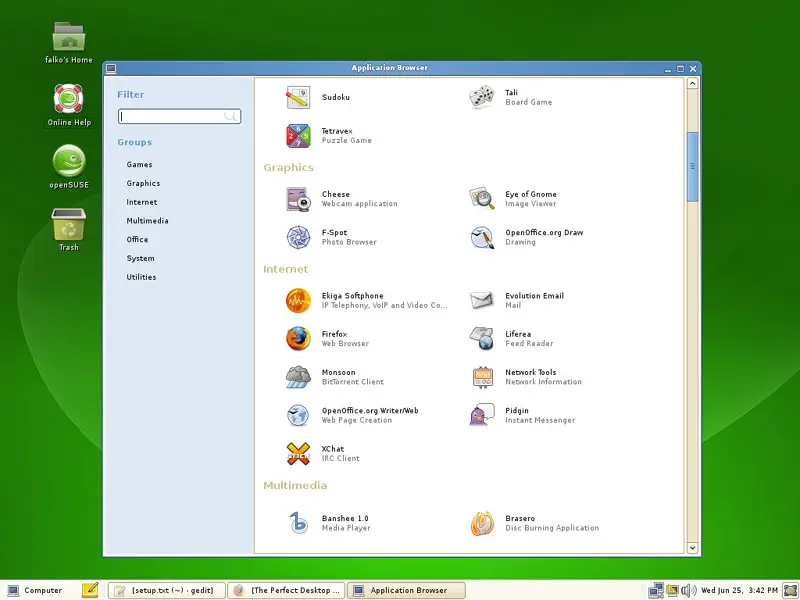The height and width of the screenshot is (600, 800).
Task: Click the "Eye of Gnome" application name
Action: pos(531,194)
